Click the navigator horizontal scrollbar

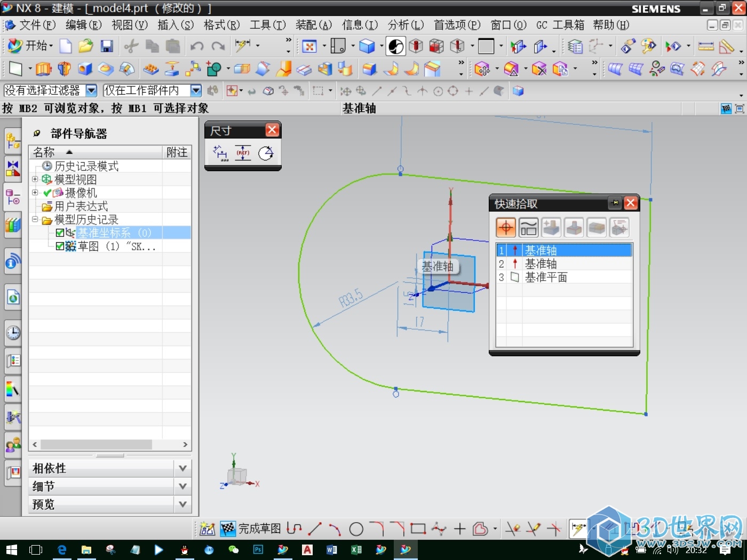click(x=97, y=444)
